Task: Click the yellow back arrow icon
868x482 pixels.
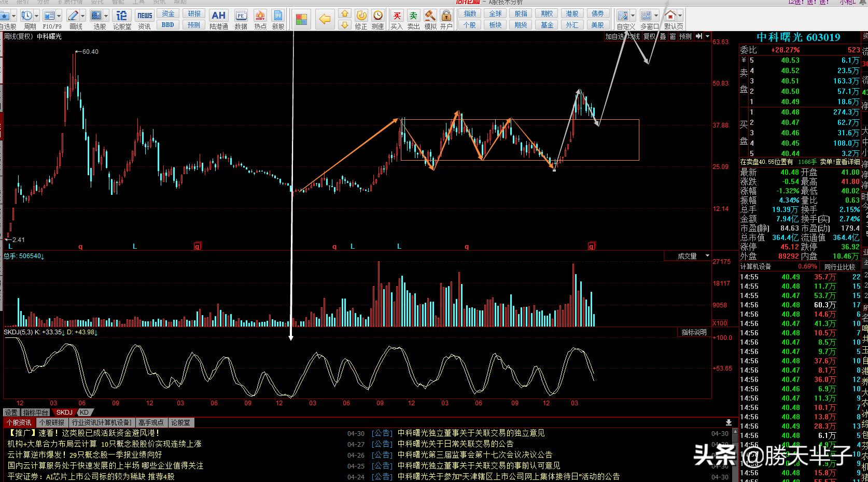Action: (x=325, y=20)
